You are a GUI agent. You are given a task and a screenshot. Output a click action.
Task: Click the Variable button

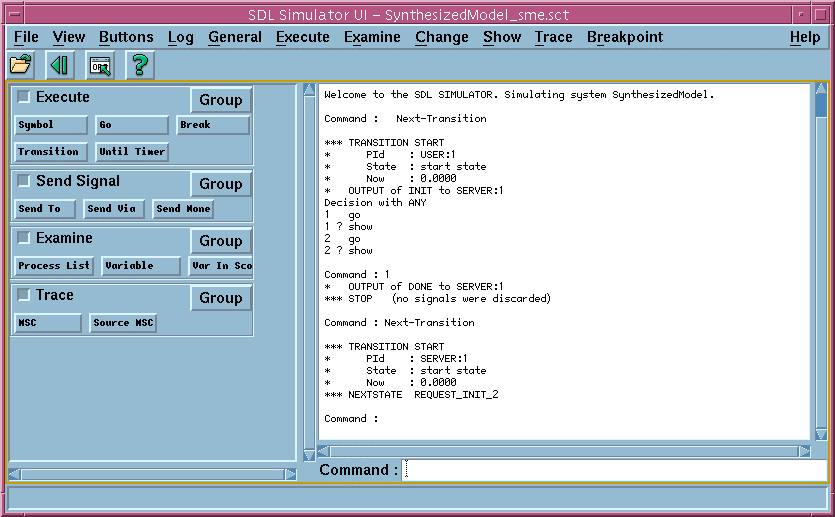click(x=141, y=266)
